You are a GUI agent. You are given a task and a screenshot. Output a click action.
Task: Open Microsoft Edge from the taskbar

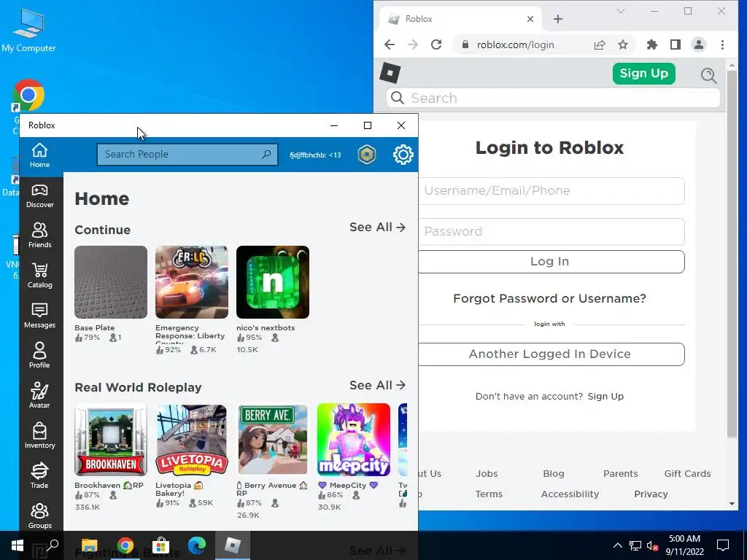coord(196,545)
